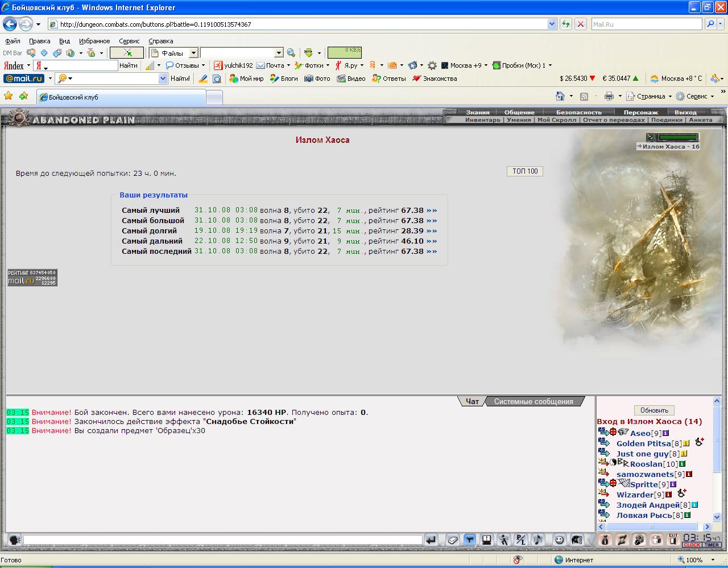This screenshot has height=568, width=728.
Task: Click private message arrow icon beside Golden Ptitsa
Action: click(x=604, y=443)
